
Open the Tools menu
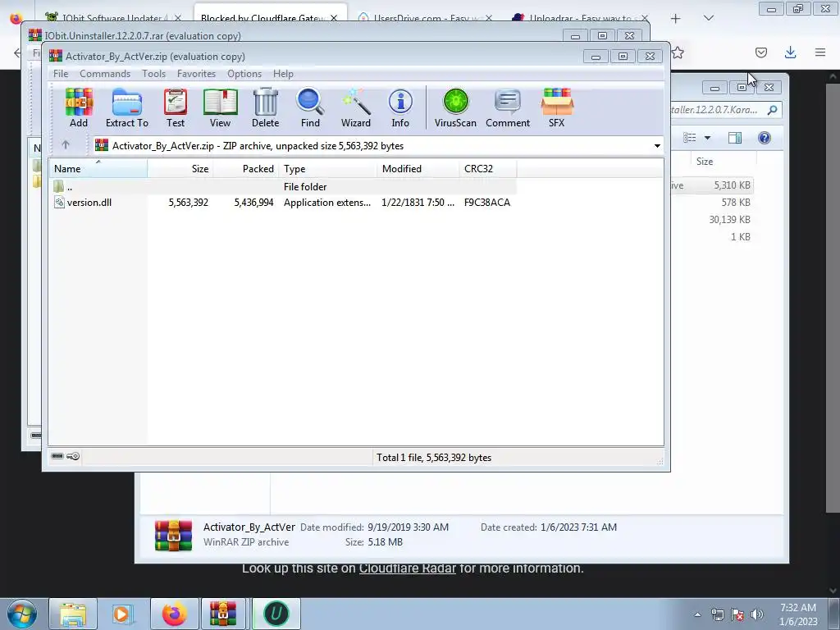click(153, 73)
